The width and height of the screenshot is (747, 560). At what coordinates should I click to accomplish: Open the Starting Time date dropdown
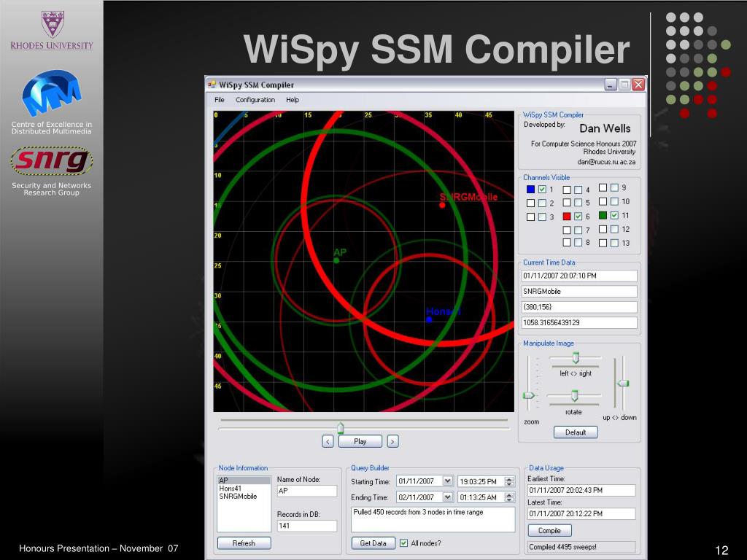coord(447,481)
